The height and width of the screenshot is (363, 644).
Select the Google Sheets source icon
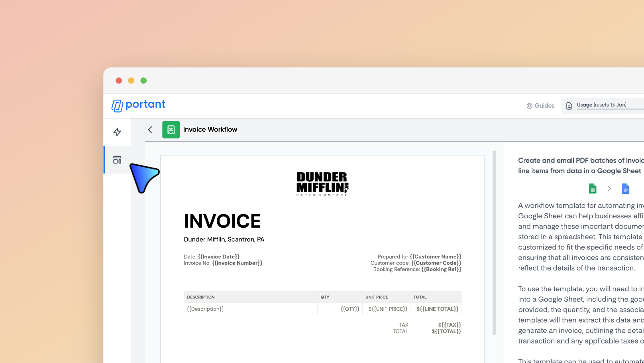point(593,188)
